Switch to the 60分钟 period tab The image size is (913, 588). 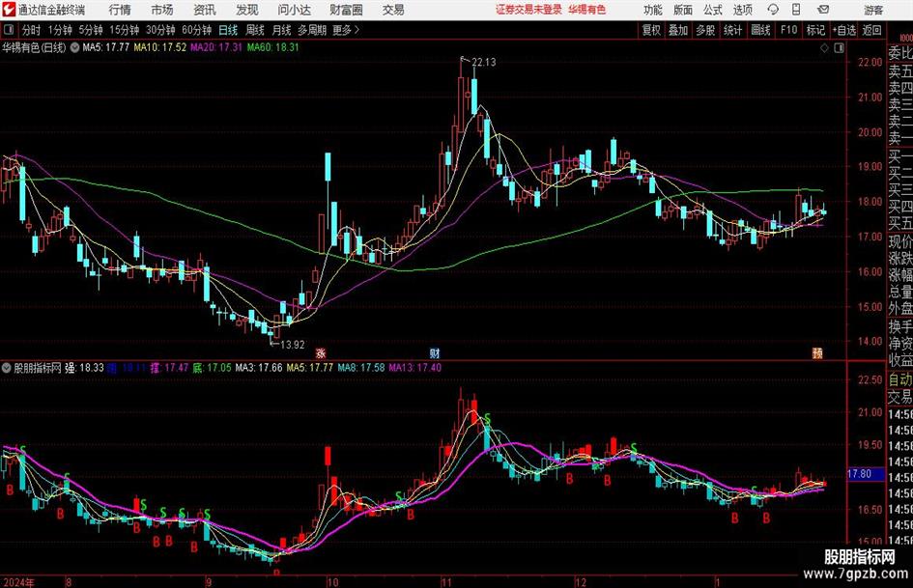point(196,30)
